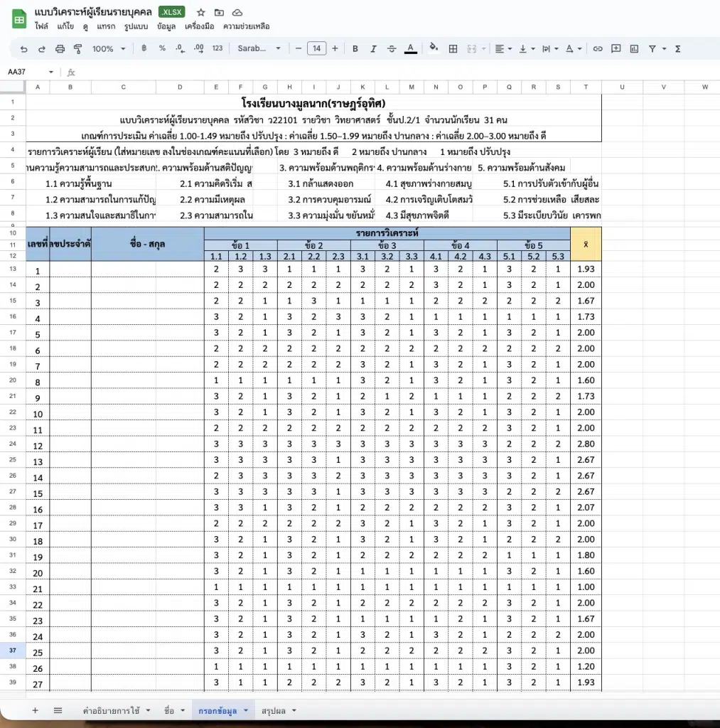Open the vertical align dropdown
This screenshot has height=728, width=720.
527,49
